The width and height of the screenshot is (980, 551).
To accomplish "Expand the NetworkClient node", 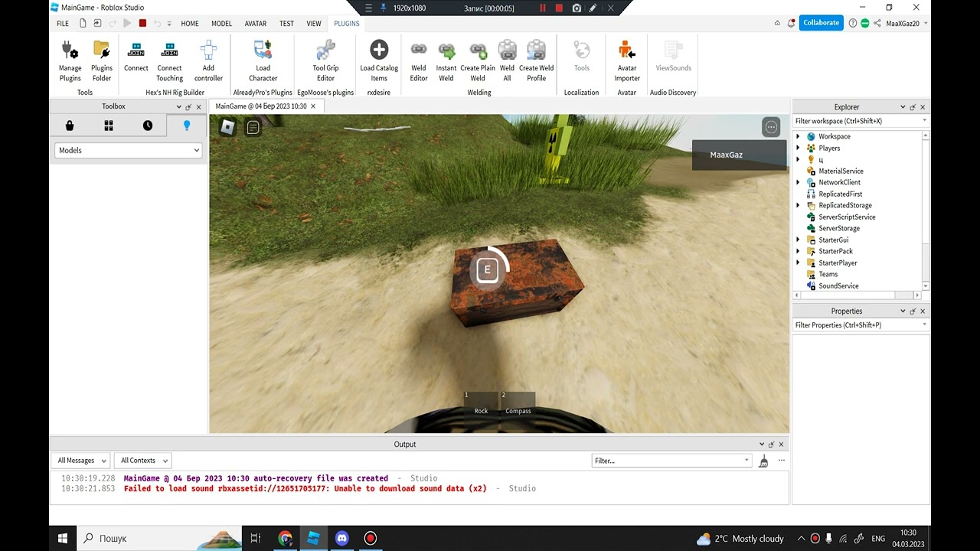I will (798, 182).
